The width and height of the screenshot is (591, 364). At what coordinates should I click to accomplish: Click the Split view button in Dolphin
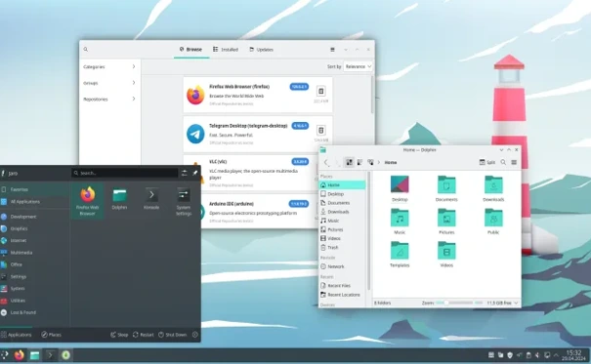click(487, 162)
